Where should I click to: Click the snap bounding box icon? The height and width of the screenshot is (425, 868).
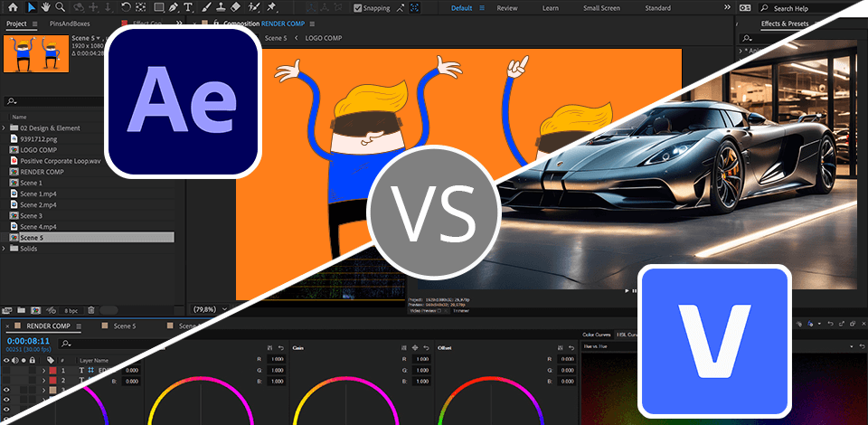(x=415, y=8)
